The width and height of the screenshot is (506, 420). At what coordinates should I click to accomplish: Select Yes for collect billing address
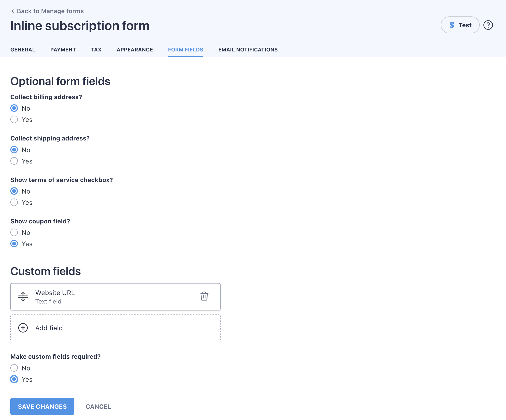point(14,120)
